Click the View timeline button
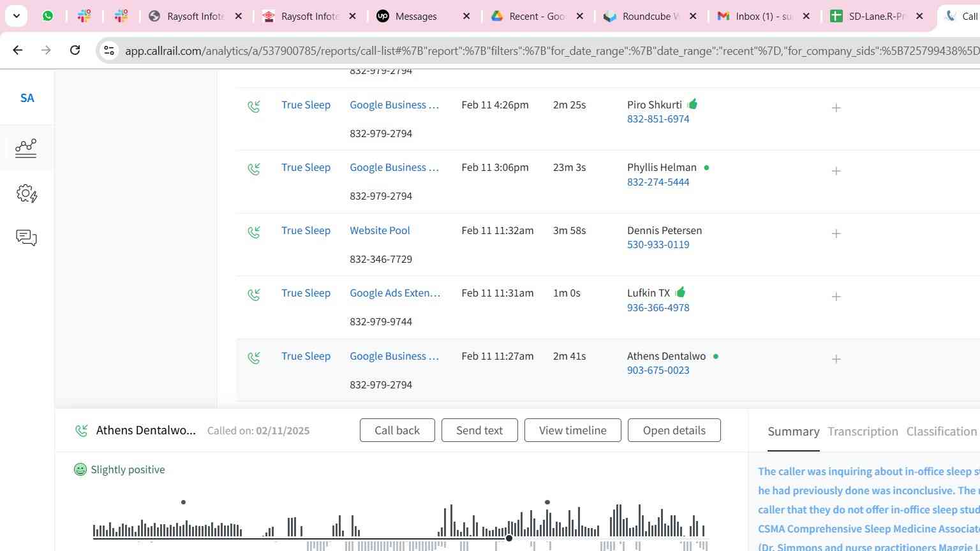 click(572, 430)
